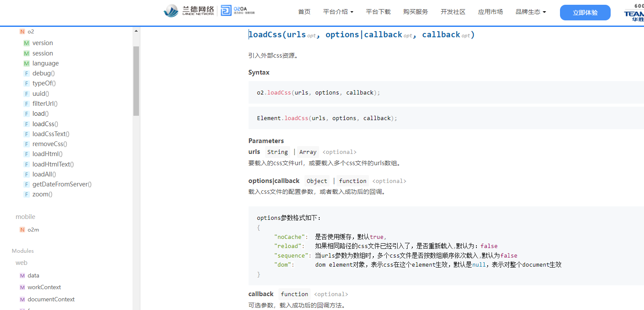
Task: Open the 平台介绍 dropdown menu
Action: click(x=338, y=12)
